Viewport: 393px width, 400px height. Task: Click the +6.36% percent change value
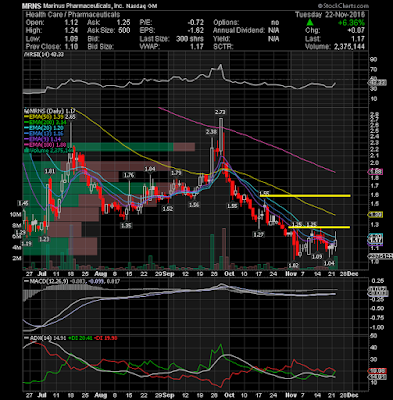pos(351,23)
